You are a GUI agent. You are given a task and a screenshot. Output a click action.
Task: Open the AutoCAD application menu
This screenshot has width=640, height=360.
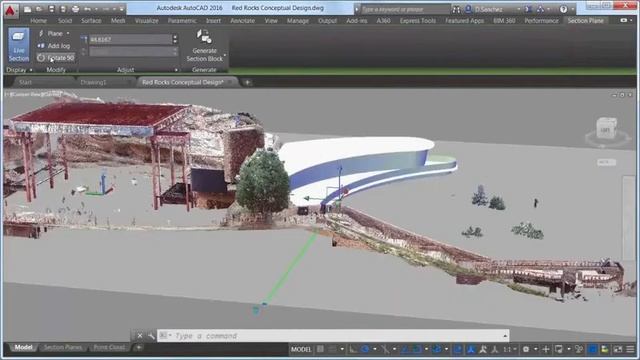10,11
